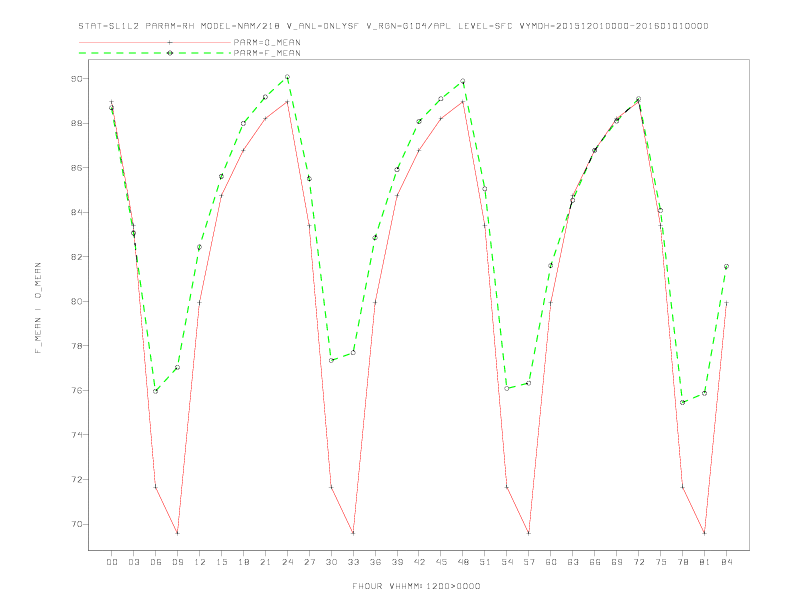
Task: Select O_MEAN plus marker at hour 06
Action: (x=156, y=487)
